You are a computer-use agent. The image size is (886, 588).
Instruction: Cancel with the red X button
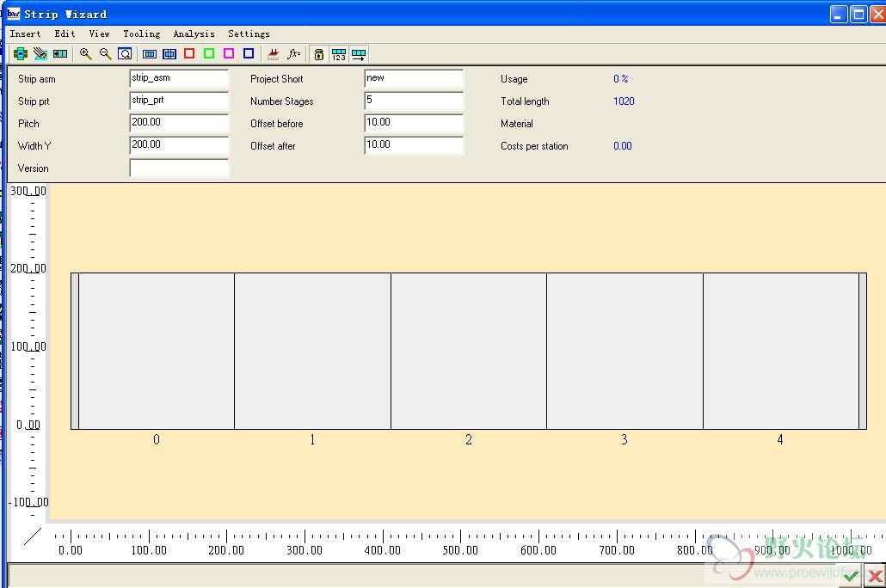pyautogui.click(x=875, y=576)
